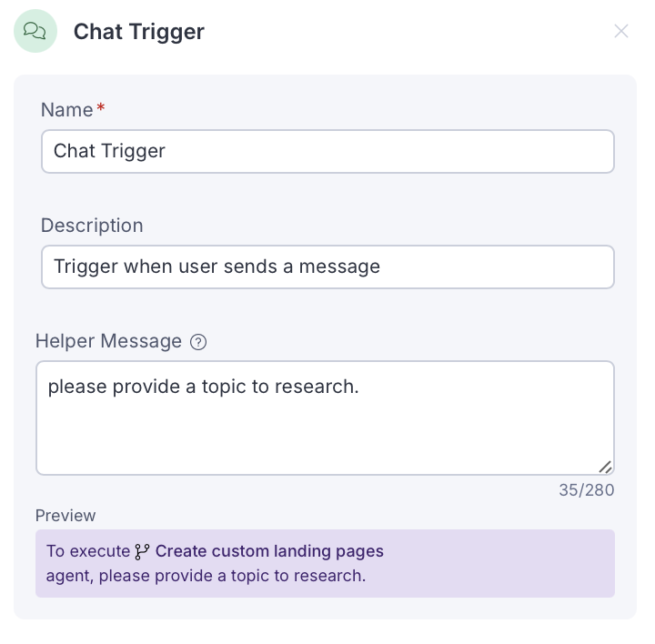Image resolution: width=655 pixels, height=644 pixels.
Task: Click preview's second line beginning with 'agent,'
Action: (206, 576)
